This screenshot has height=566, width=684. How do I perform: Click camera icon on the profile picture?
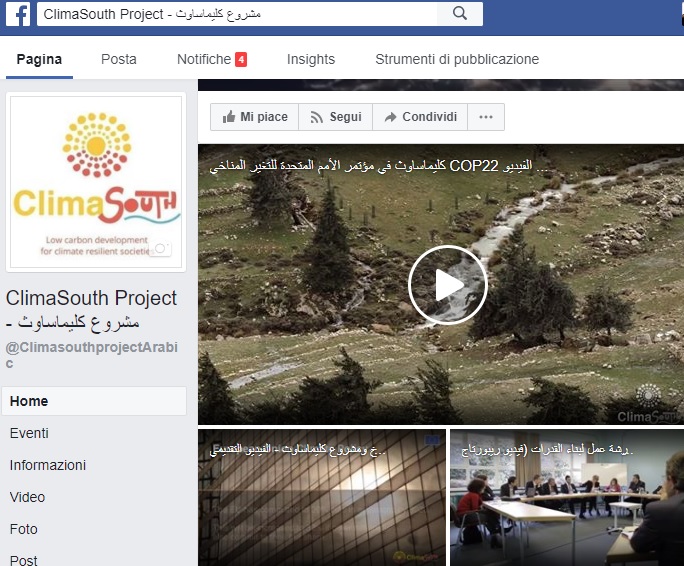coord(160,249)
